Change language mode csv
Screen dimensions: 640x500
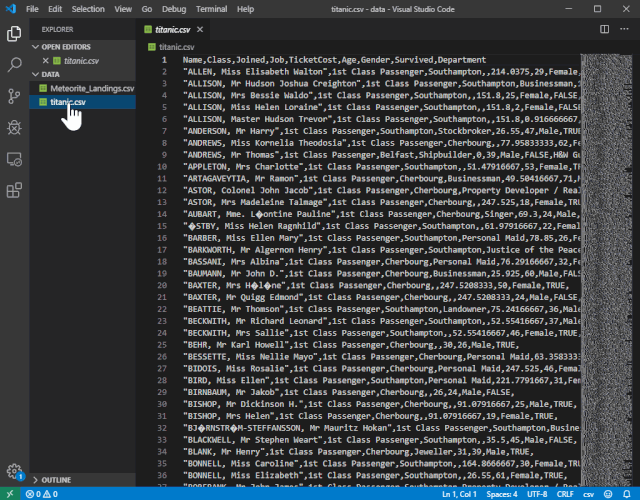pos(588,494)
